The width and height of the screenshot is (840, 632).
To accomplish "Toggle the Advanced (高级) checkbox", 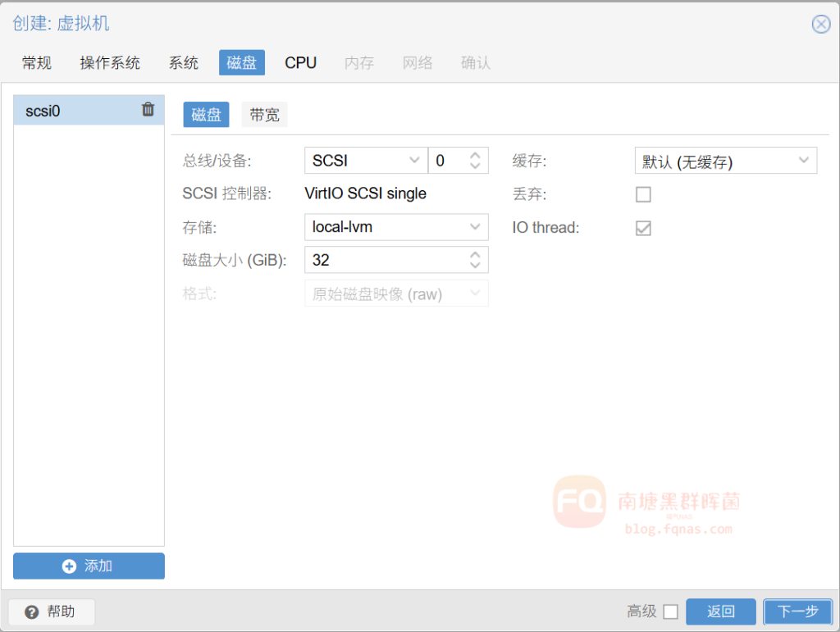I will point(670,612).
